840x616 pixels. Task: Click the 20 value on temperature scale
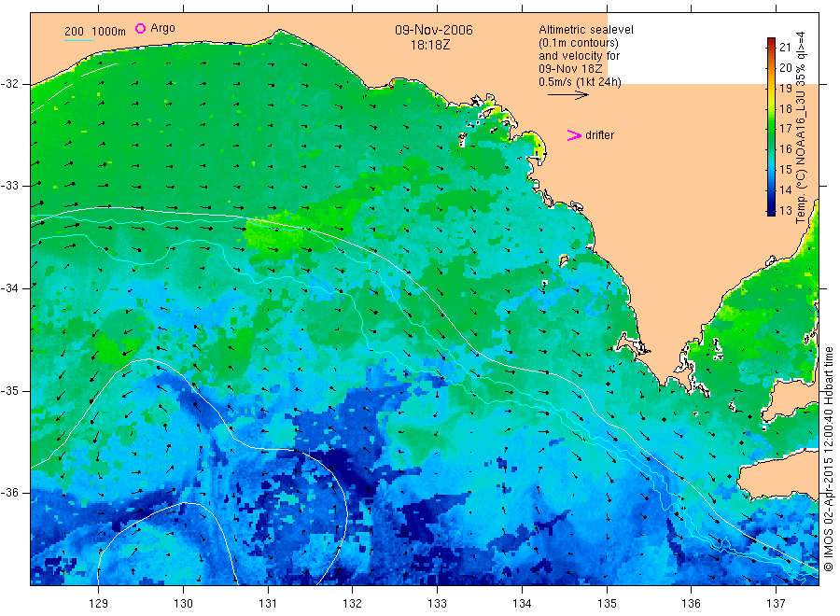click(785, 67)
